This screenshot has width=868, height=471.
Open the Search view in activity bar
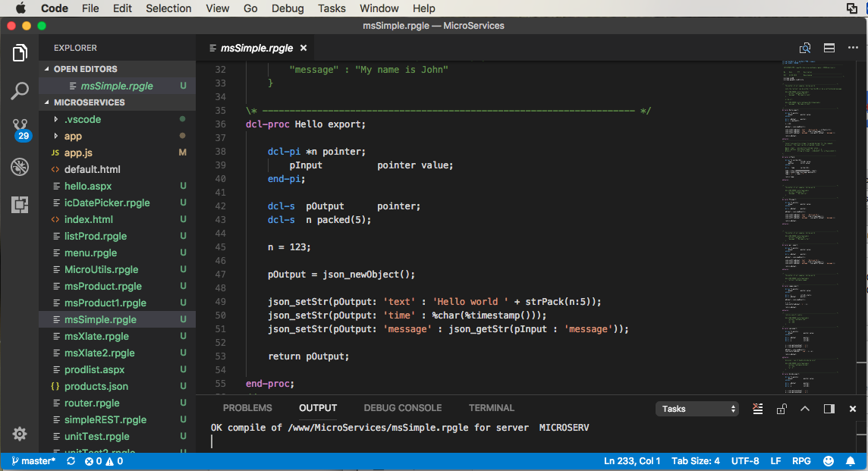coord(20,91)
